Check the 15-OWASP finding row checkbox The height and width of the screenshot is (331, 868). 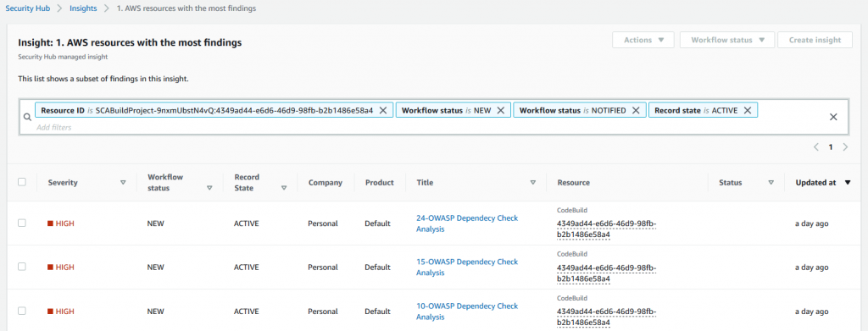pos(22,267)
